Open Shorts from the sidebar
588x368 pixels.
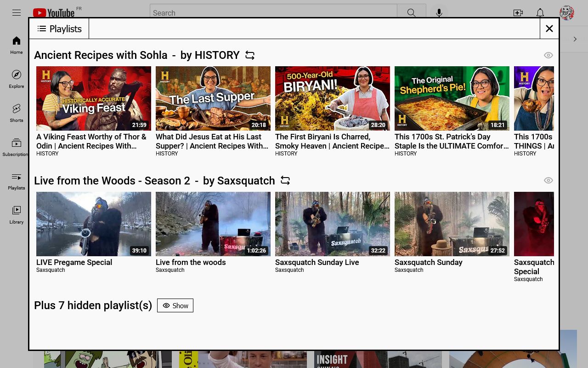[16, 113]
